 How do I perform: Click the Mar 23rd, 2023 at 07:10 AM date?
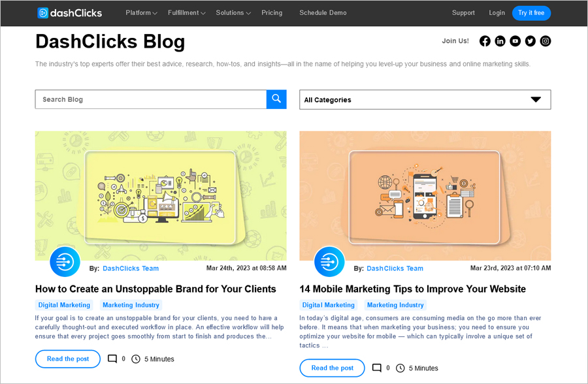click(510, 268)
